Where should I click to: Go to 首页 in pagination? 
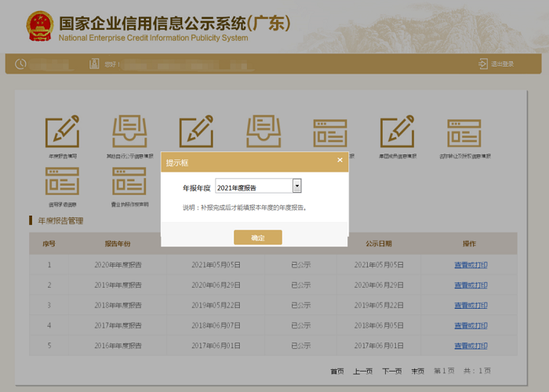tap(336, 371)
